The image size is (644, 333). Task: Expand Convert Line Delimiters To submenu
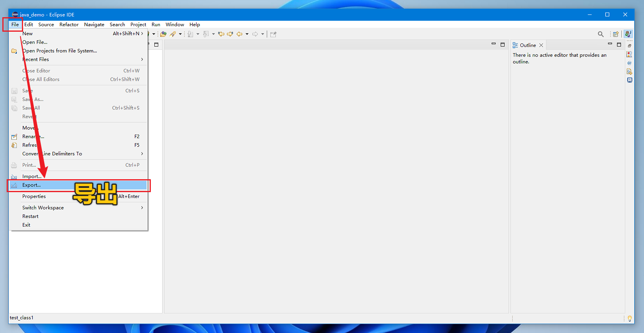coord(142,154)
